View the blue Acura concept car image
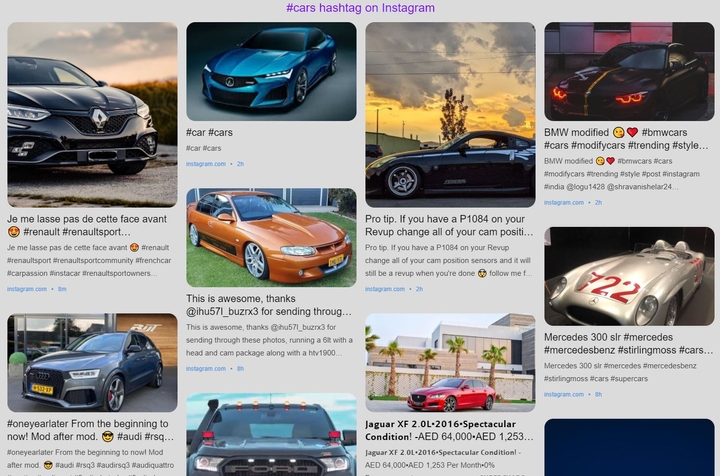This screenshot has width=720, height=476. click(x=271, y=72)
